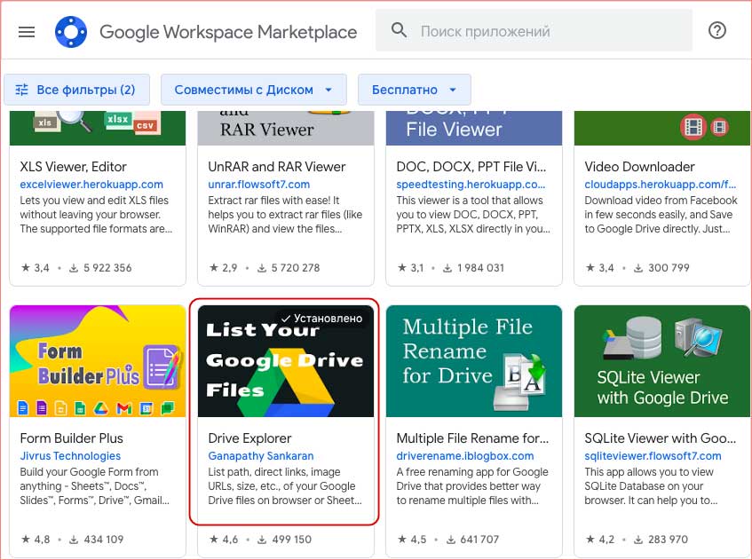Open the speedtesting.herokuapp.co... developer link
This screenshot has height=560, width=752.
point(471,184)
